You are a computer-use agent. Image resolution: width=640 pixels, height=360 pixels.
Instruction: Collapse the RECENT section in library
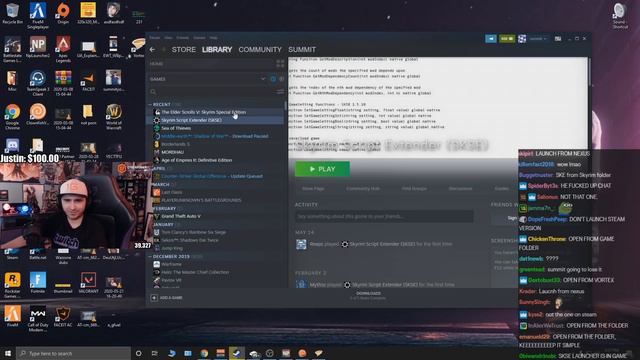150,104
